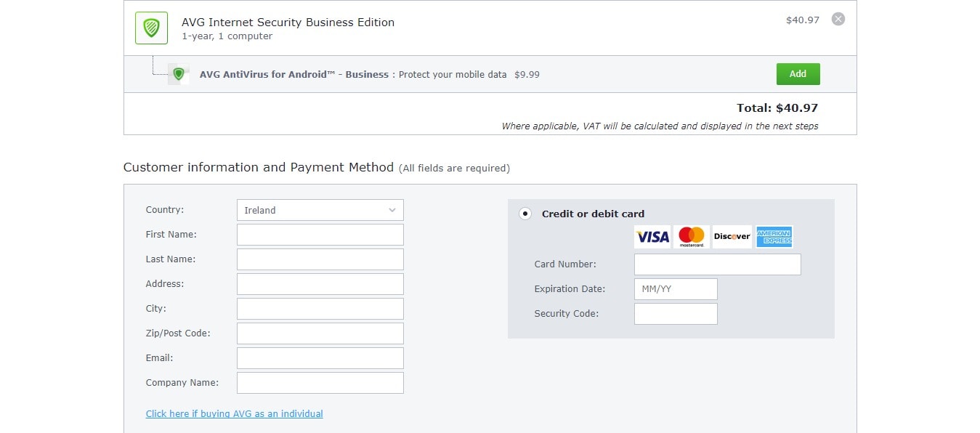The image size is (980, 433).
Task: Click the VAT calculation notice text
Action: click(x=660, y=126)
